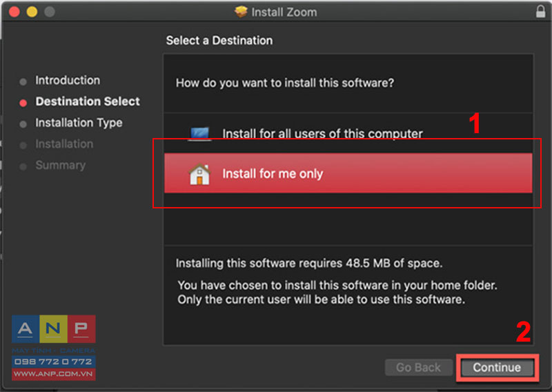The width and height of the screenshot is (552, 392).
Task: Click the Continue button
Action: (x=497, y=368)
